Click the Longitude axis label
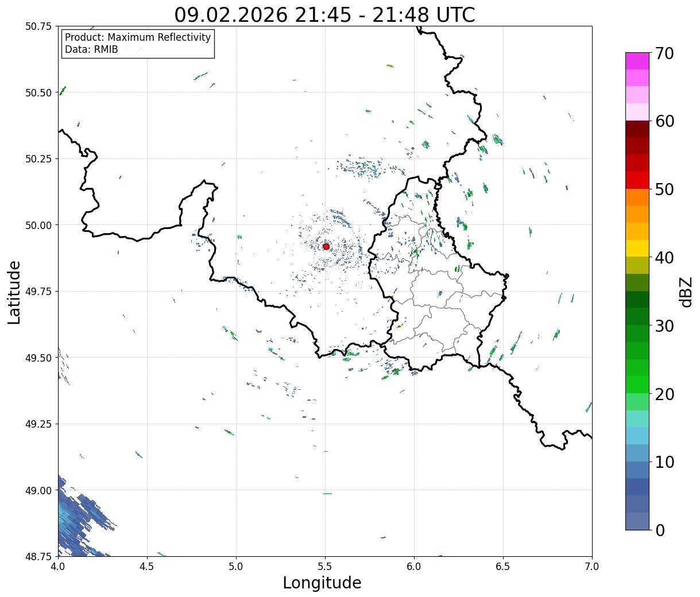 click(x=322, y=583)
